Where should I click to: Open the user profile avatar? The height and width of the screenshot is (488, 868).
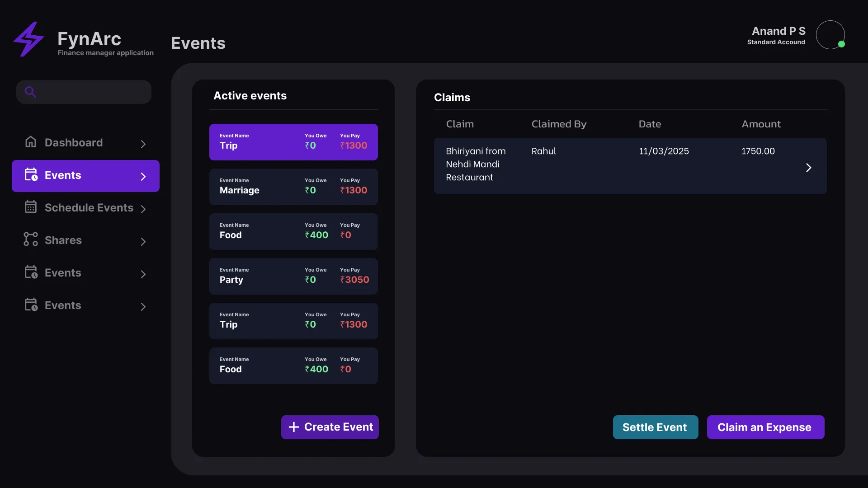pyautogui.click(x=831, y=35)
